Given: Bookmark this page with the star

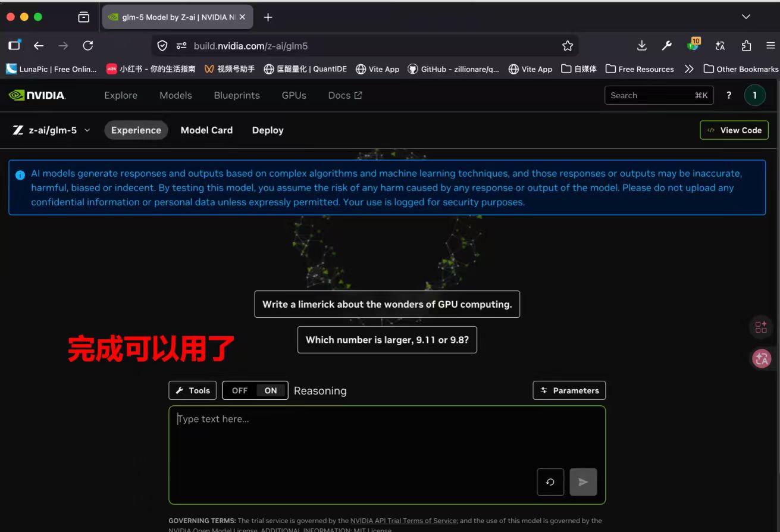Looking at the screenshot, I should pyautogui.click(x=568, y=46).
